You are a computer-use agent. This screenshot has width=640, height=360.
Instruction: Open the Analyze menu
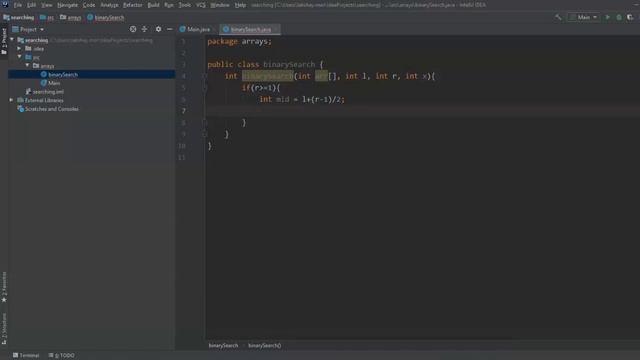click(x=109, y=5)
